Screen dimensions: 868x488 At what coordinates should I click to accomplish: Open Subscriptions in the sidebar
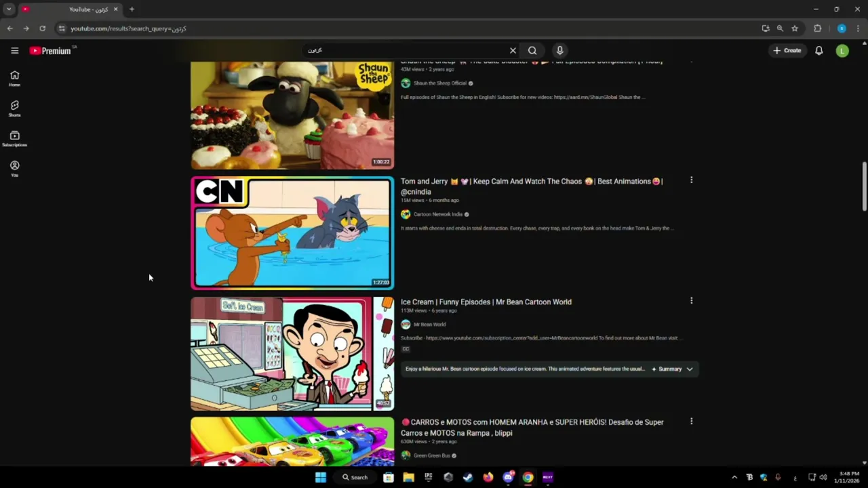click(x=14, y=139)
